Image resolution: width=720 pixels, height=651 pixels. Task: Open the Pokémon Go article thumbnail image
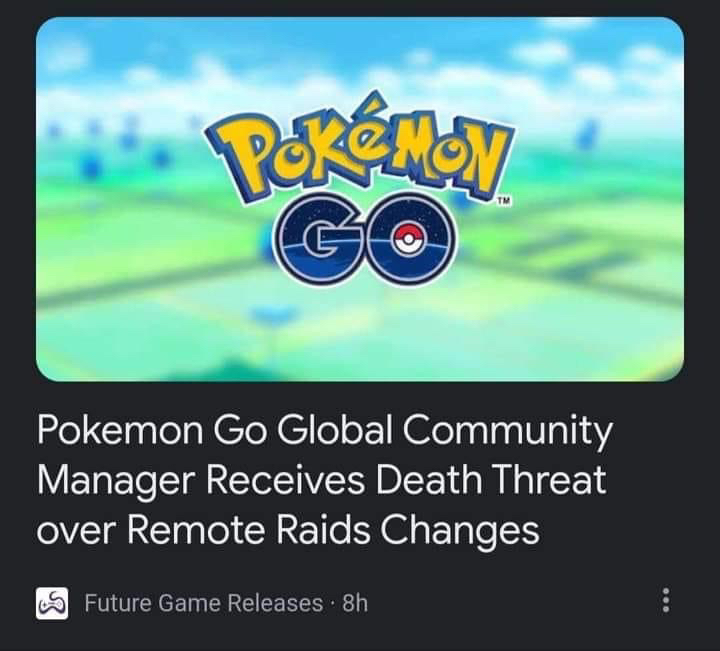tap(360, 199)
